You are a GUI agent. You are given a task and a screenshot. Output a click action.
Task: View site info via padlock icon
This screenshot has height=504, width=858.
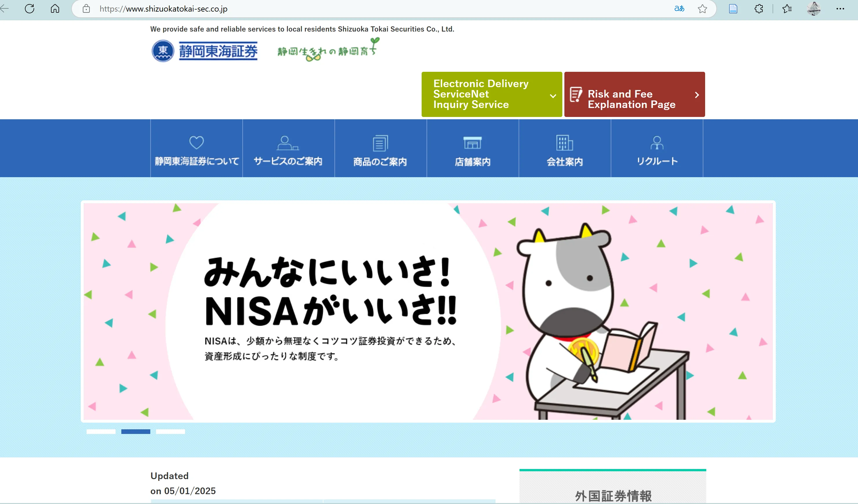(x=87, y=8)
